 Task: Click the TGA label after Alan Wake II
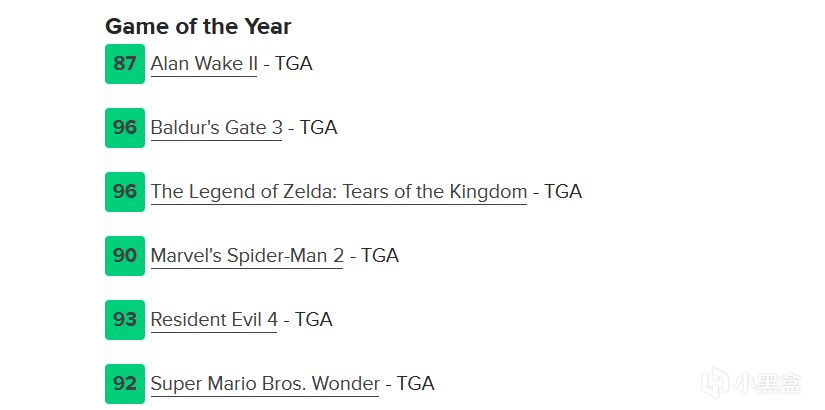point(294,64)
